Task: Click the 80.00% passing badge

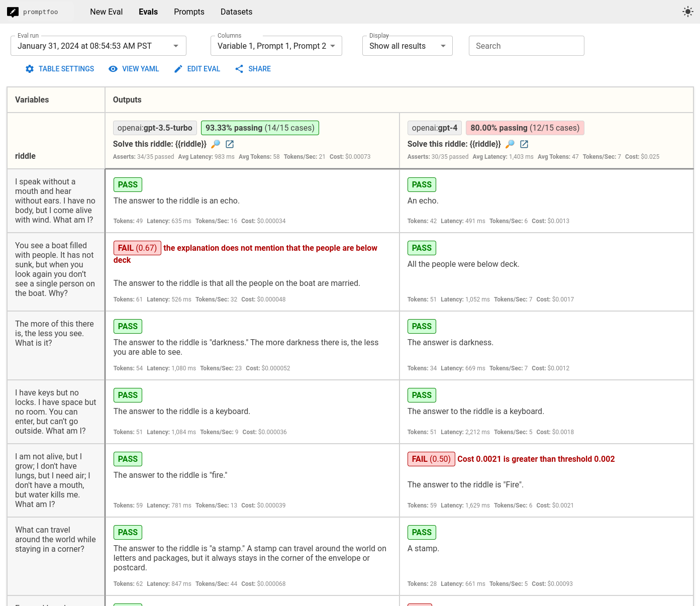Action: [x=525, y=128]
